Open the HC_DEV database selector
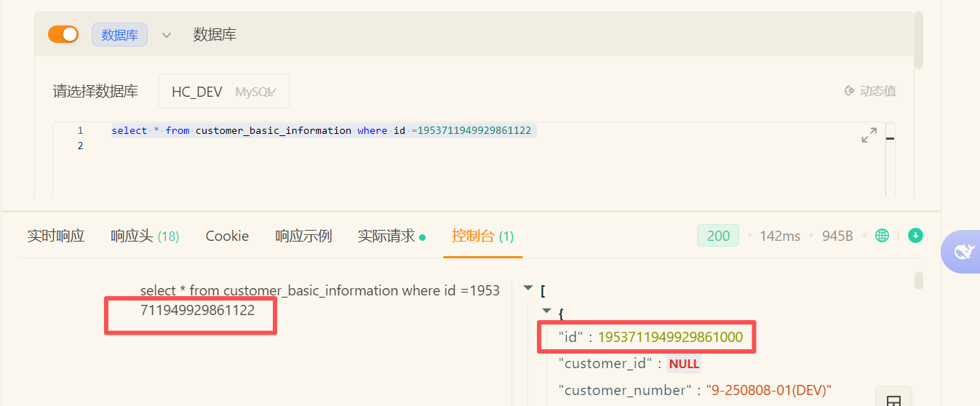Screen dimensions: 980x406 223,92
